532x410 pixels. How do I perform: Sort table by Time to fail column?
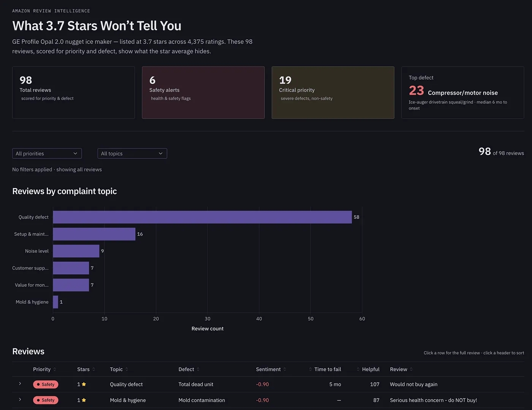point(325,369)
